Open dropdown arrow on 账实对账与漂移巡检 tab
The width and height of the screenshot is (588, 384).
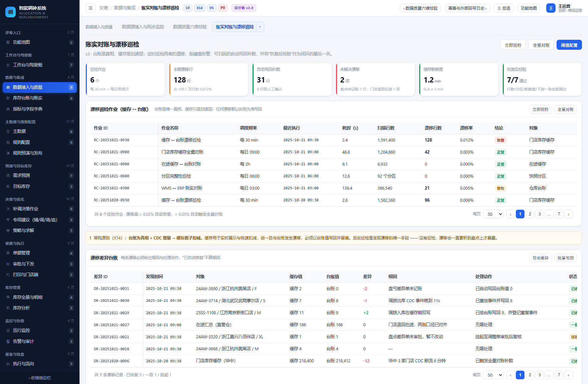[x=260, y=27]
